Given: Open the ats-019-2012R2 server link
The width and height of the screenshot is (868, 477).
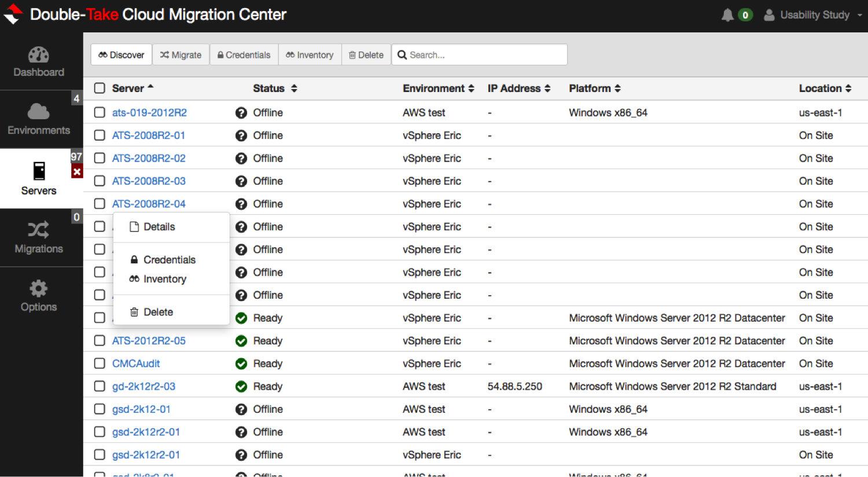Looking at the screenshot, I should pyautogui.click(x=149, y=113).
